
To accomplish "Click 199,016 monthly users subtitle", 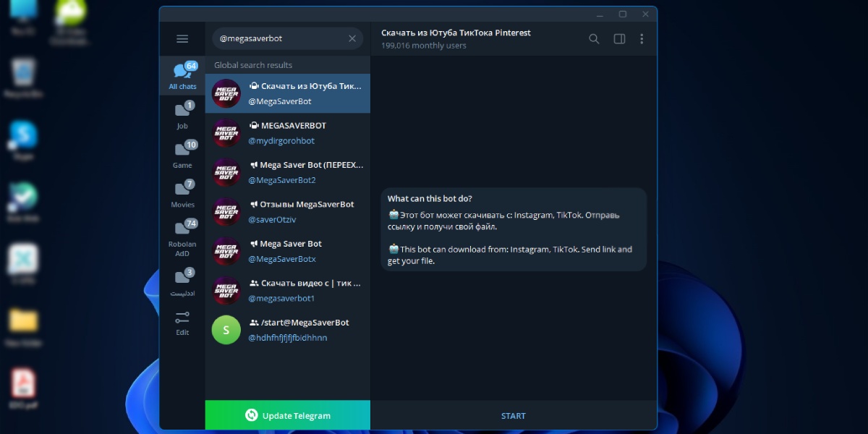I will coord(424,46).
